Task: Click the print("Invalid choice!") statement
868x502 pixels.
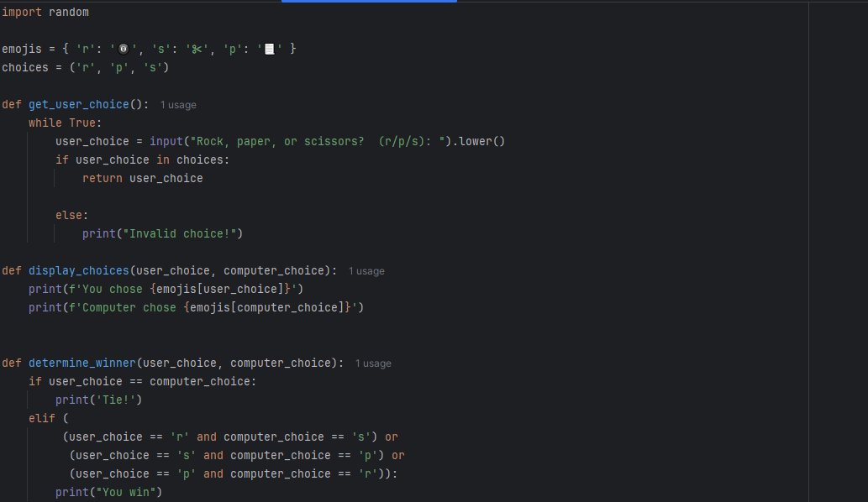Action: [x=163, y=234]
